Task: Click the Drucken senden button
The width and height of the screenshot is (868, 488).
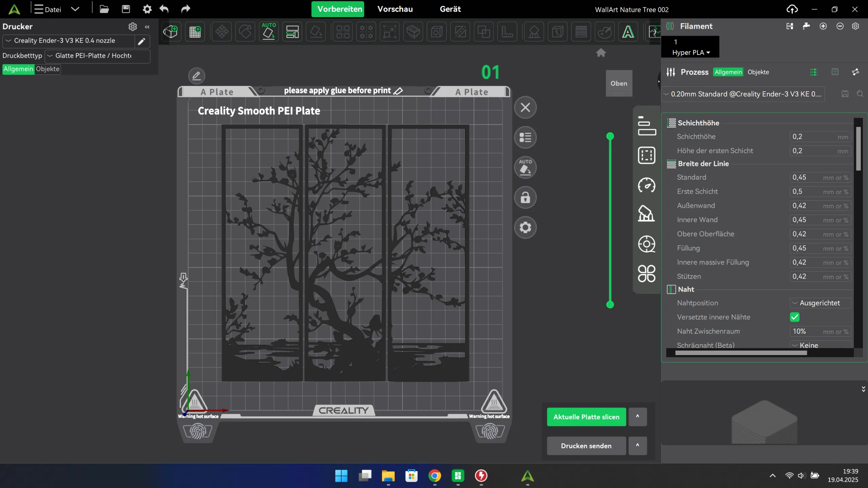Action: [x=586, y=446]
